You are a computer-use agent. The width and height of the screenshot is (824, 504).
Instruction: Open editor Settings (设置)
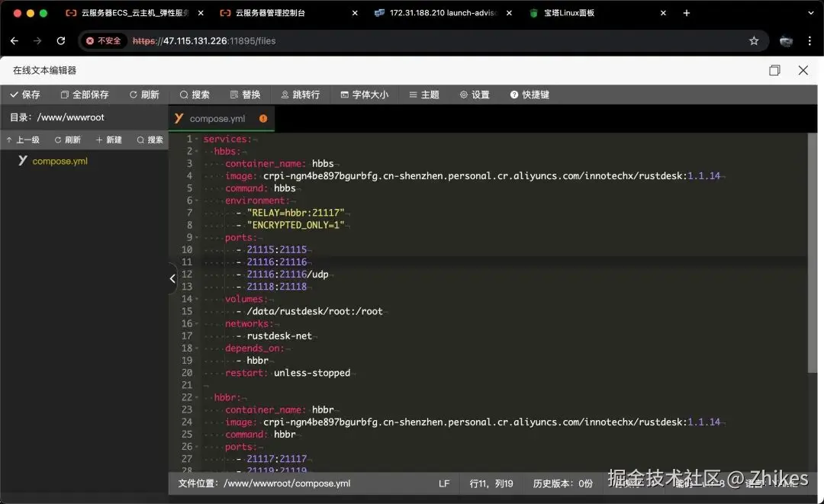pyautogui.click(x=475, y=95)
